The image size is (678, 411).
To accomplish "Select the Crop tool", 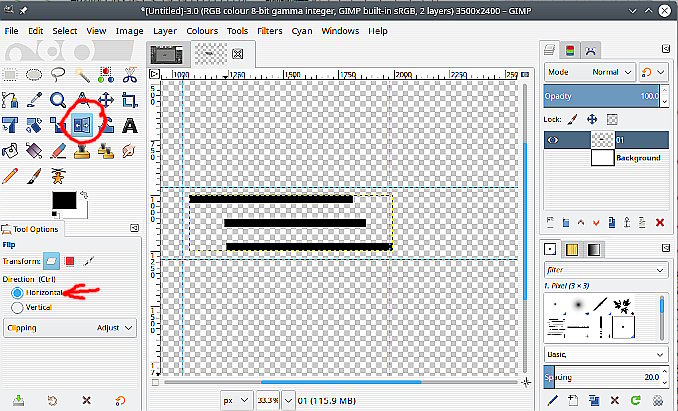I will pyautogui.click(x=130, y=100).
